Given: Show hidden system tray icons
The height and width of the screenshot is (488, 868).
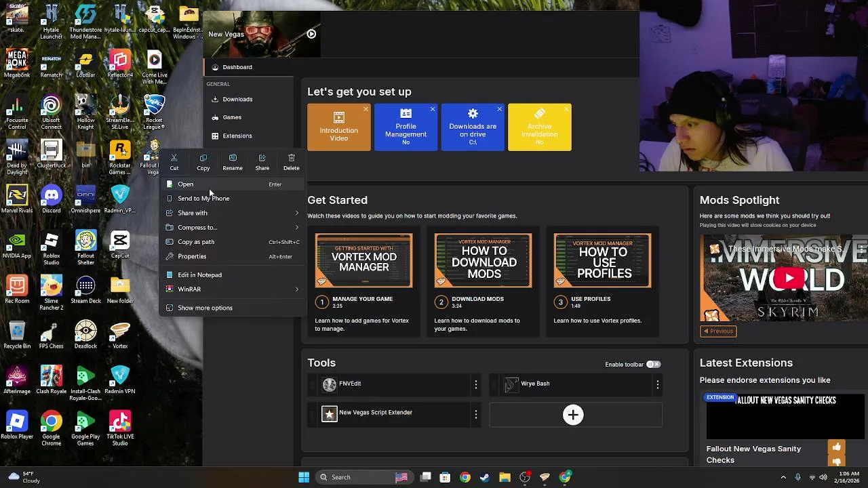Looking at the screenshot, I should click(x=783, y=477).
